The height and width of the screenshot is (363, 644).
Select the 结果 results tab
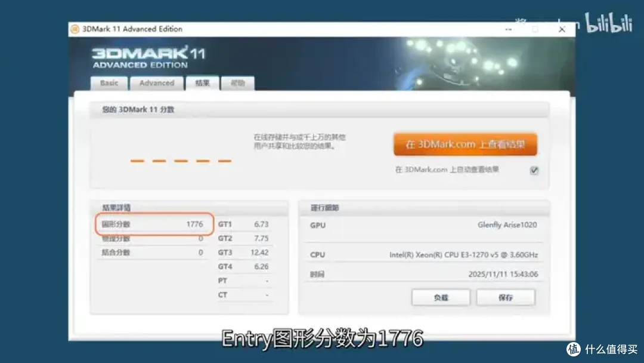point(202,83)
